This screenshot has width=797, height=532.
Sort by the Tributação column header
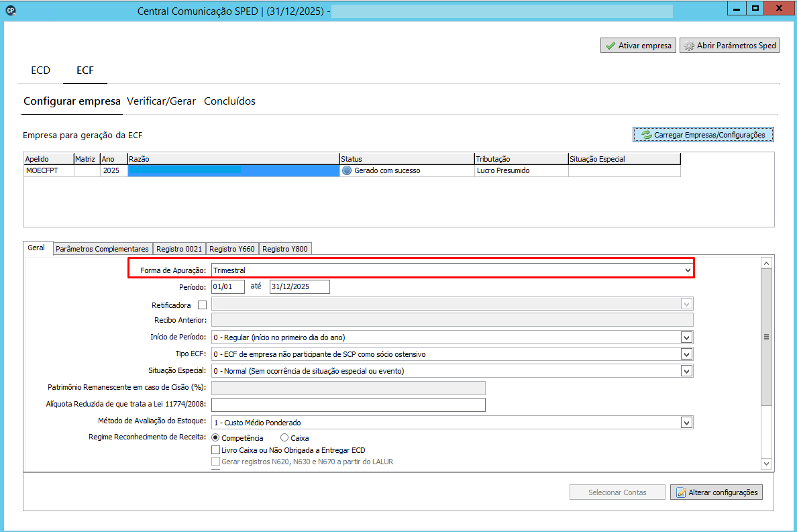(521, 159)
